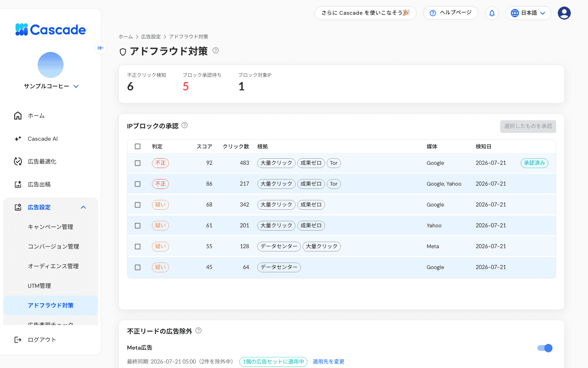Check the row with score 68
The image size is (588, 368).
(x=138, y=205)
